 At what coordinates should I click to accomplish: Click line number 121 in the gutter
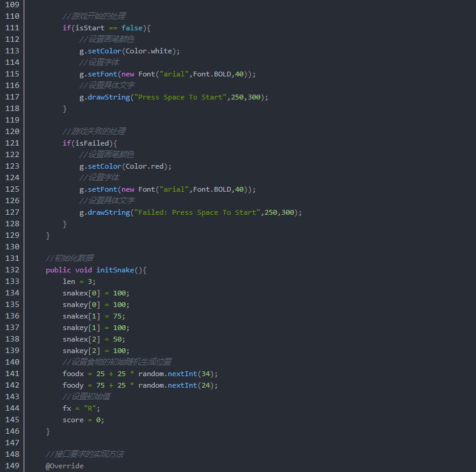[x=12, y=143]
